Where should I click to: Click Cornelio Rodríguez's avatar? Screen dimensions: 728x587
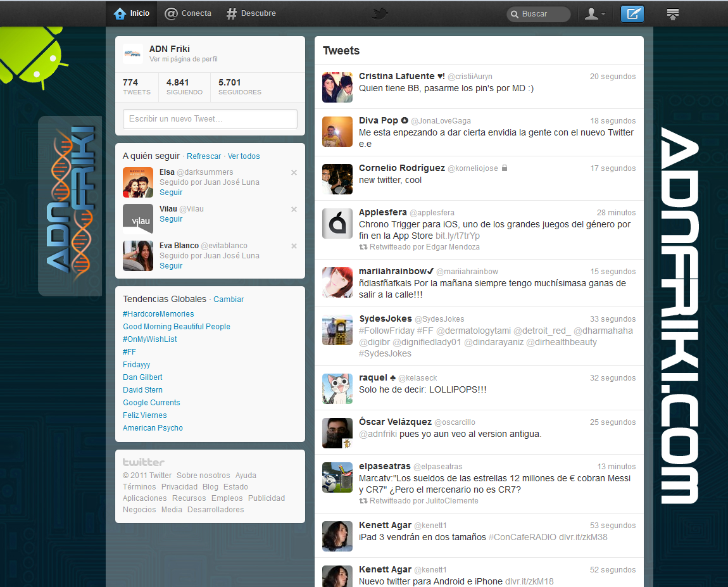[337, 179]
